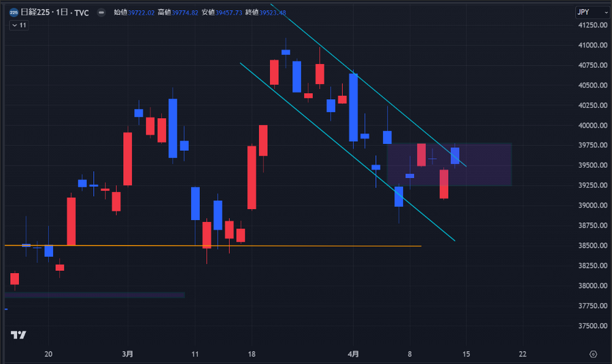The image size is (612, 364).
Task: Expand the collapsed 11 indicators legend
Action: [18, 25]
